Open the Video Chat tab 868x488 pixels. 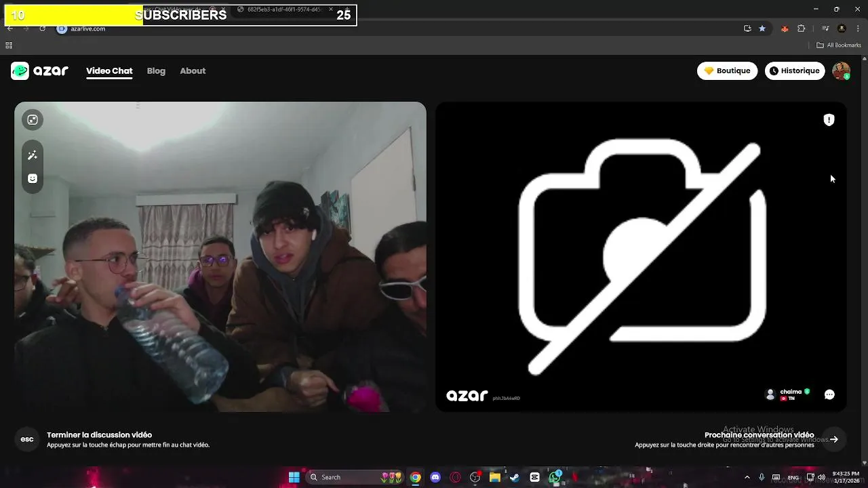pyautogui.click(x=109, y=71)
